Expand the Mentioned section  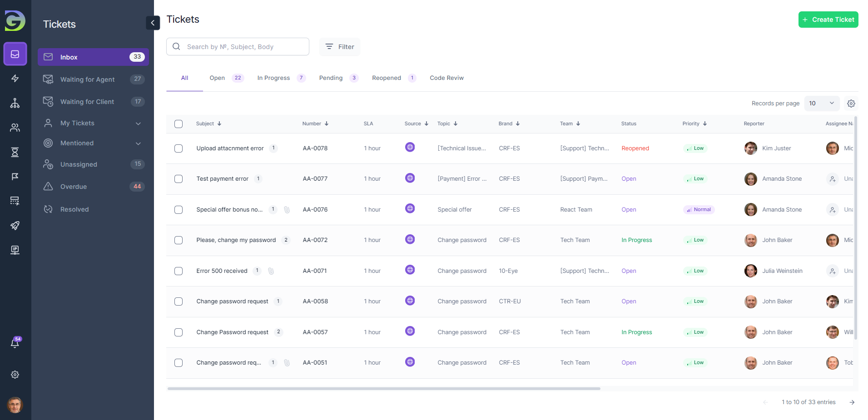pyautogui.click(x=138, y=143)
